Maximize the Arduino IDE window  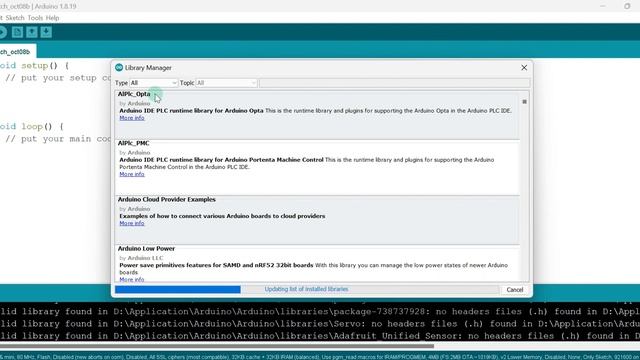tap(627, 6)
